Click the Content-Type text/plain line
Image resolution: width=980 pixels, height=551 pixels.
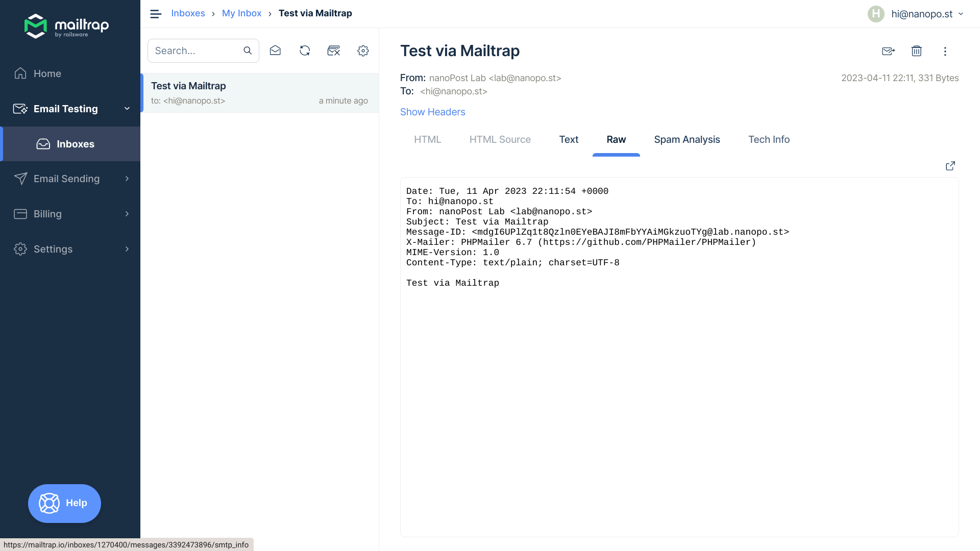(x=513, y=263)
